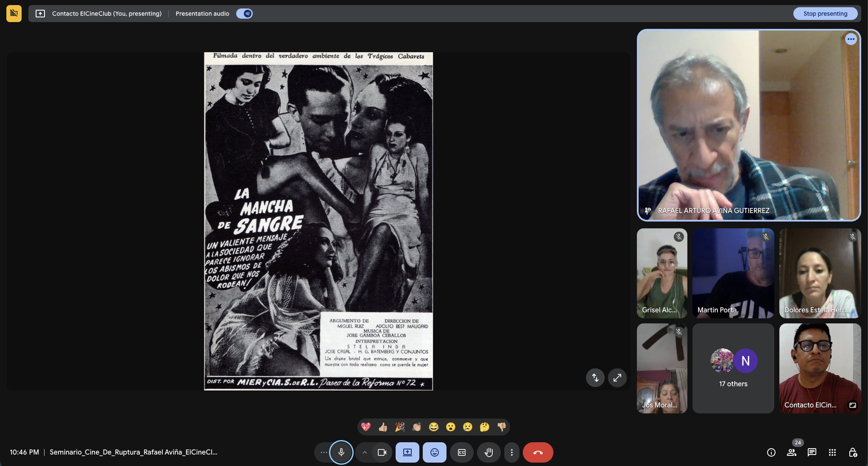The image size is (868, 466).
Task: Show everyone in the participants panel
Action: (791, 452)
